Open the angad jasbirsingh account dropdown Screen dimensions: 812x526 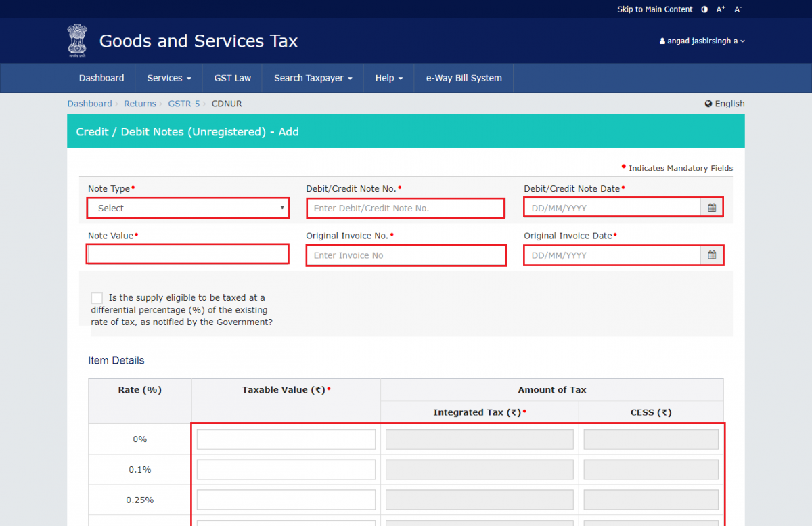(x=702, y=41)
